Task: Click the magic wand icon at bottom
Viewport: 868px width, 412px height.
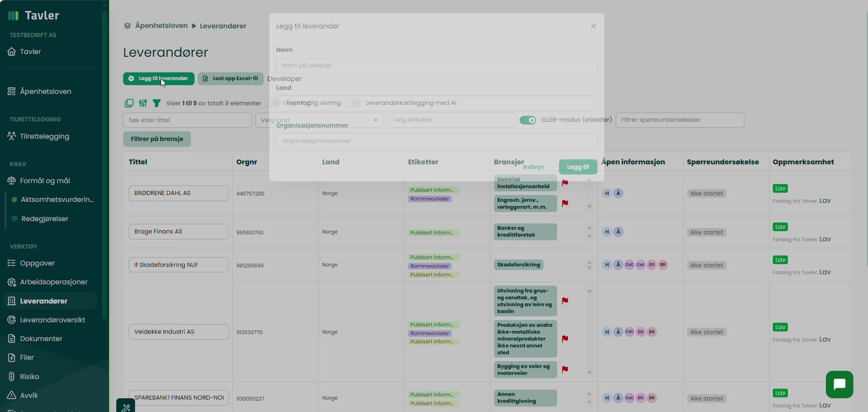Action: pyautogui.click(x=126, y=407)
